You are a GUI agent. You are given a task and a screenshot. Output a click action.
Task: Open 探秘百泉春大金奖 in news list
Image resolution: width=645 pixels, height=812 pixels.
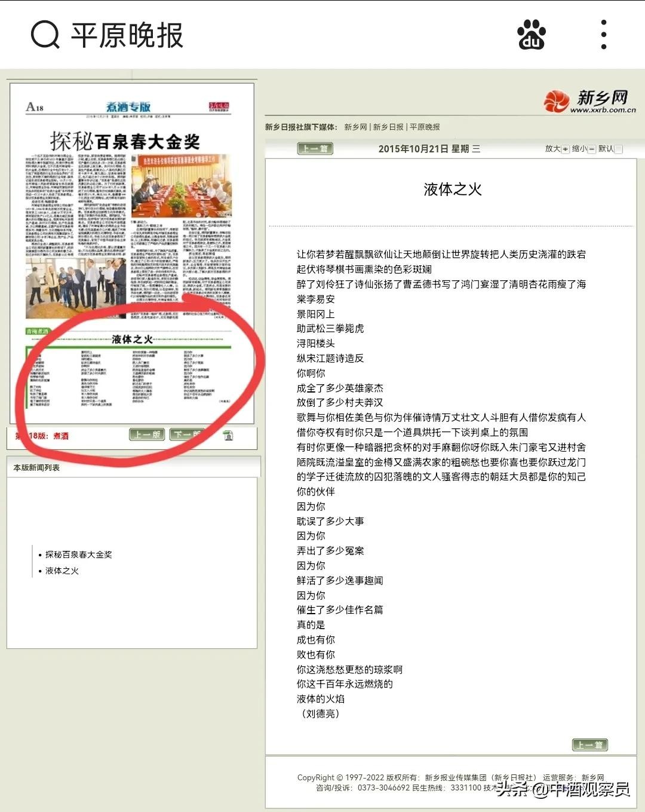pyautogui.click(x=79, y=554)
